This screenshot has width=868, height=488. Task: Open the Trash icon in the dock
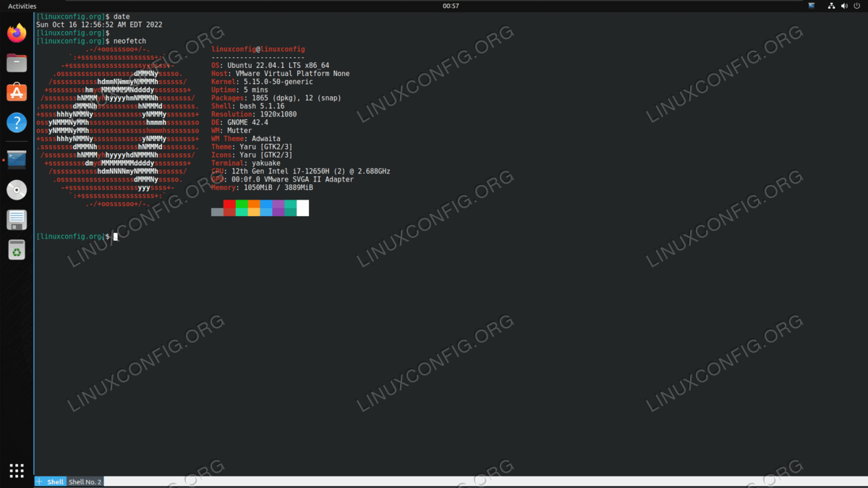(x=17, y=250)
